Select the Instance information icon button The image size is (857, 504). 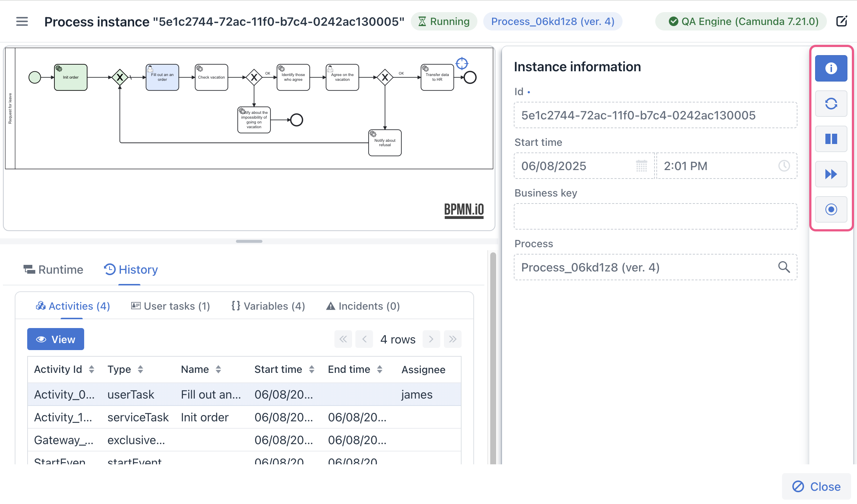(831, 68)
